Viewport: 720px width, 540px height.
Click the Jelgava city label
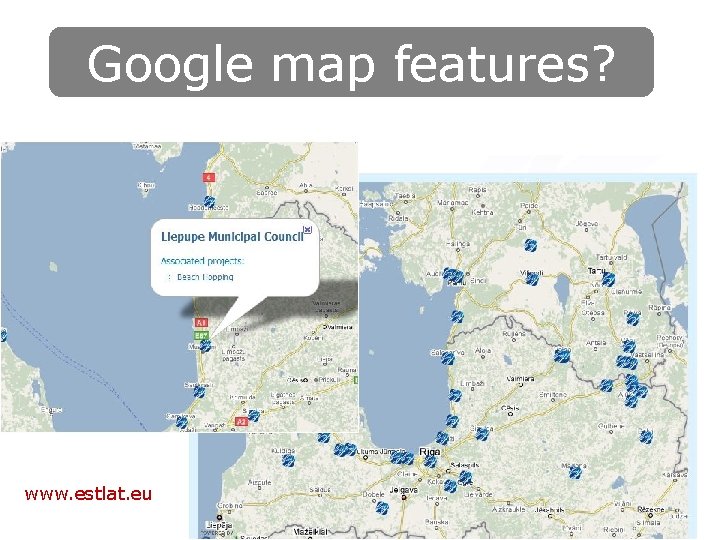[404, 490]
